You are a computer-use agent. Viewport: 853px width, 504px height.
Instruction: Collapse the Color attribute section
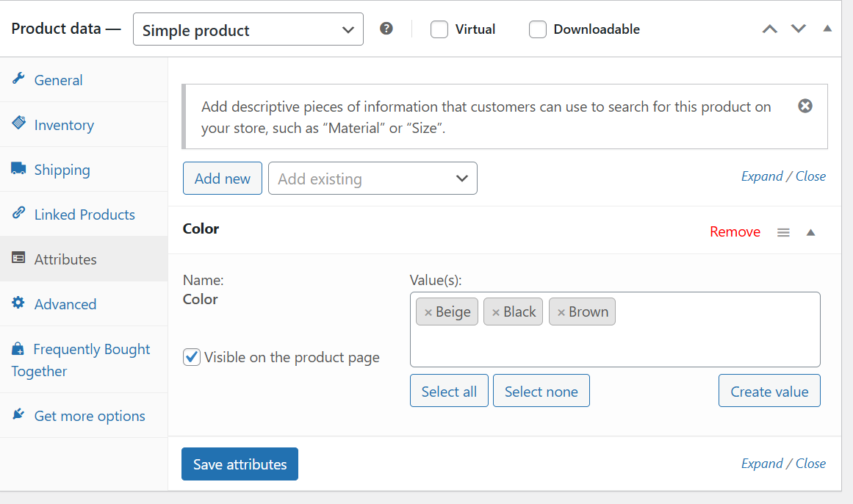click(x=810, y=232)
